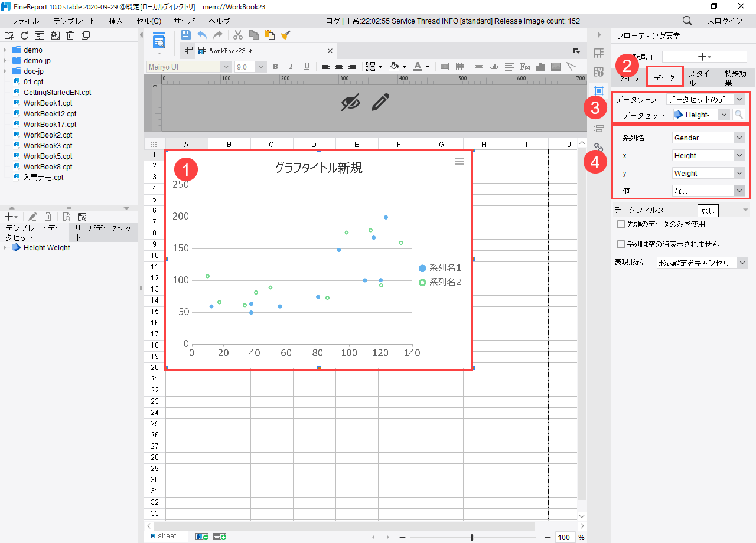Align text right
The image size is (756, 543).
click(x=352, y=67)
